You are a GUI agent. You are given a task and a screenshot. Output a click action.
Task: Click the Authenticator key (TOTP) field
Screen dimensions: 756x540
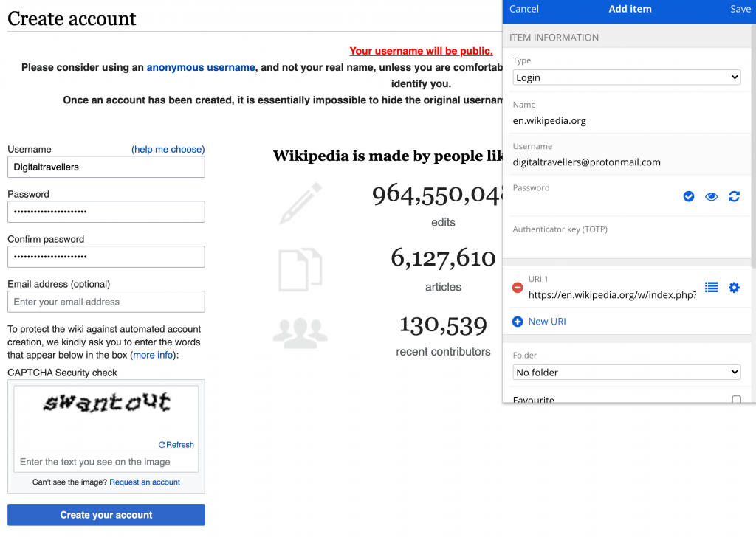tap(626, 245)
